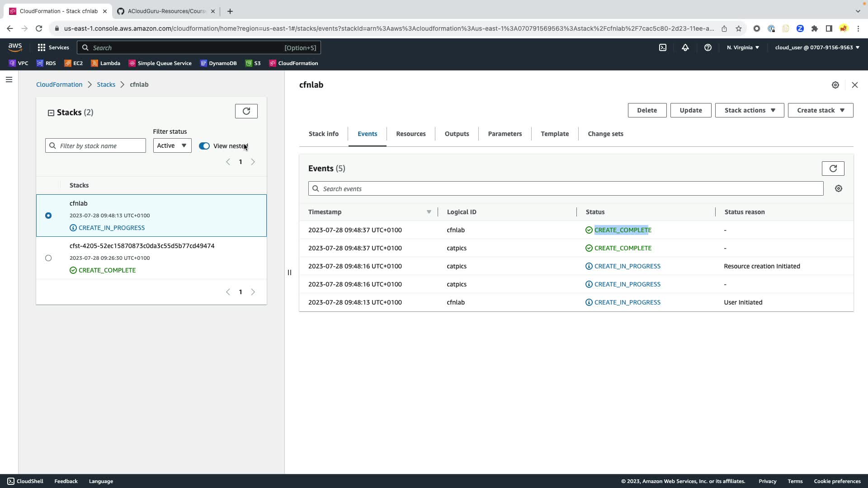
Task: Open the side navigation hamburger menu
Action: tap(9, 80)
